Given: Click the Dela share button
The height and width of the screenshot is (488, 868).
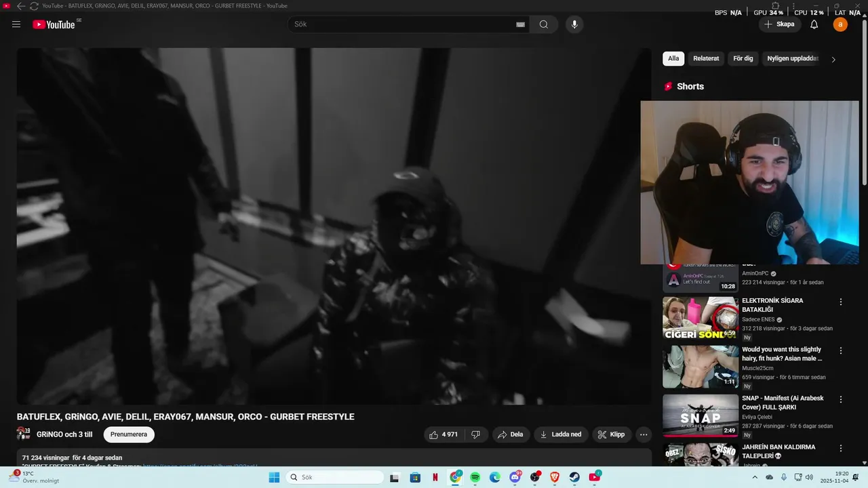Looking at the screenshot, I should (x=511, y=434).
